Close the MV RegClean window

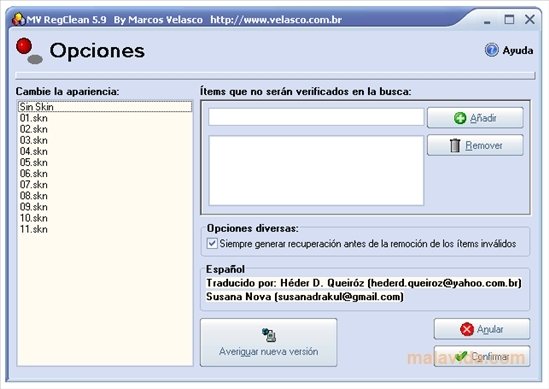tap(530, 20)
